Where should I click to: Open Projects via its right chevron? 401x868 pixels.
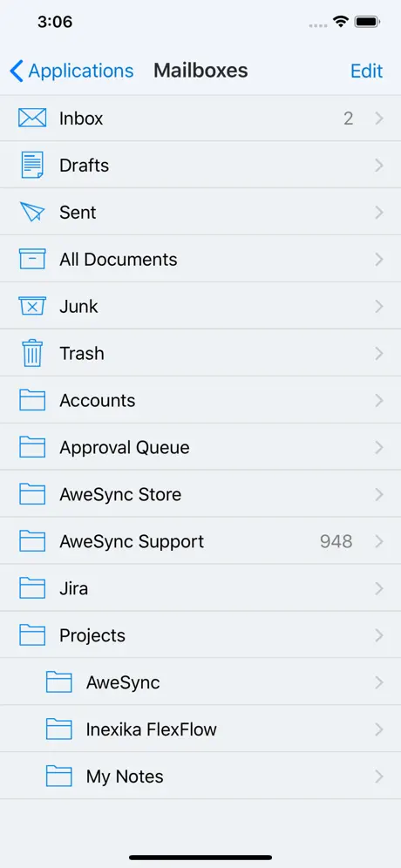click(x=379, y=635)
